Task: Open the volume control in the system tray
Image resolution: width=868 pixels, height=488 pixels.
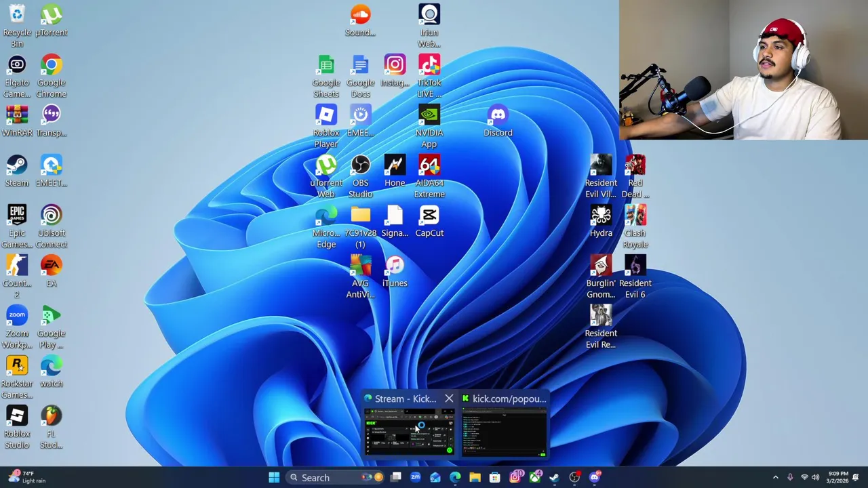Action: (815, 477)
